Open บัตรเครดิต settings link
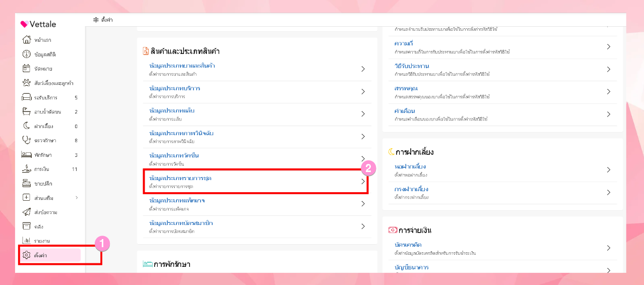This screenshot has height=285, width=644. click(x=408, y=245)
